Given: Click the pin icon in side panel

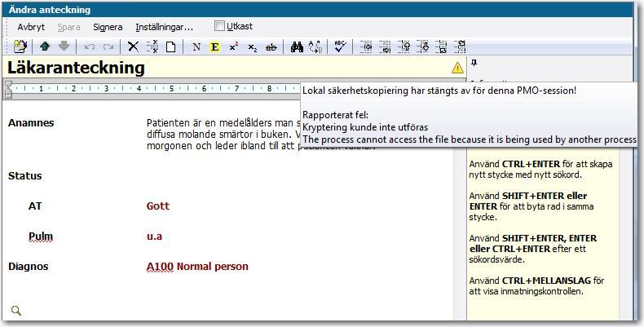Looking at the screenshot, I should coord(474,63).
